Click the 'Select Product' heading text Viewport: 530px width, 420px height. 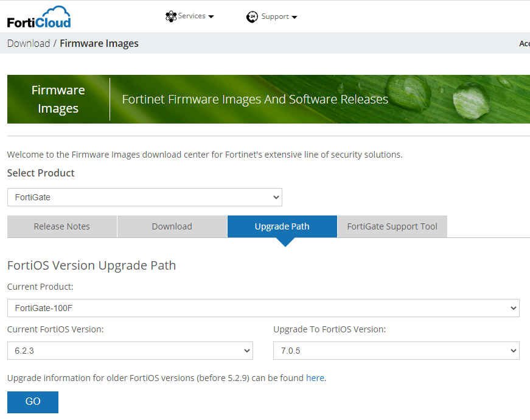point(41,173)
